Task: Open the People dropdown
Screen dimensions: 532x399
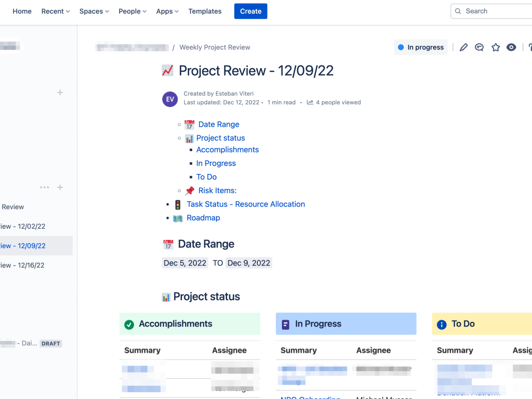Action: tap(132, 11)
